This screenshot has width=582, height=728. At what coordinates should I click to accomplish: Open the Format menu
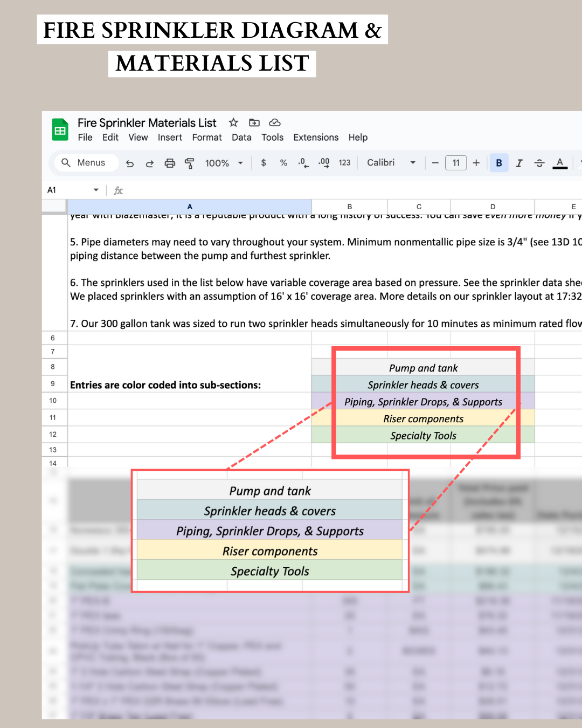click(207, 138)
